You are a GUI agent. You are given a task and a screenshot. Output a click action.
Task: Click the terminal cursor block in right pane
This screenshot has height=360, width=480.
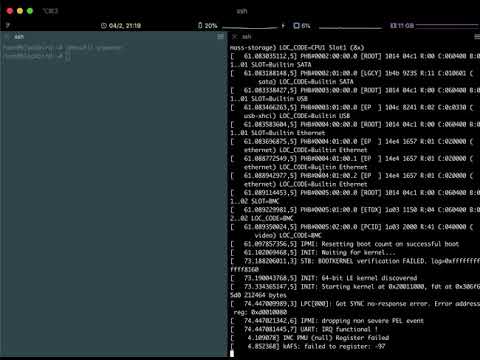(232, 354)
